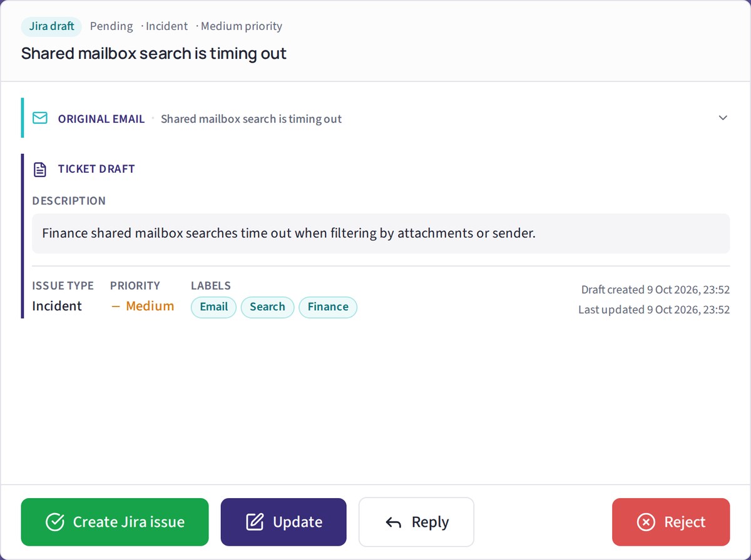This screenshot has width=751, height=560.
Task: Click the '· Medium priority' header text
Action: [239, 26]
